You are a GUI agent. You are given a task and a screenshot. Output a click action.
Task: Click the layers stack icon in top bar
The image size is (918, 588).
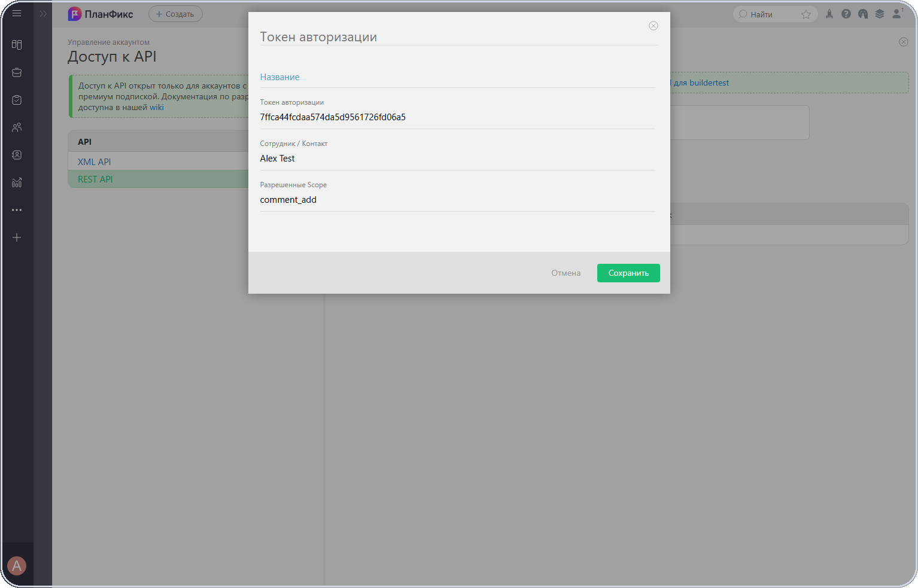pyautogui.click(x=880, y=14)
